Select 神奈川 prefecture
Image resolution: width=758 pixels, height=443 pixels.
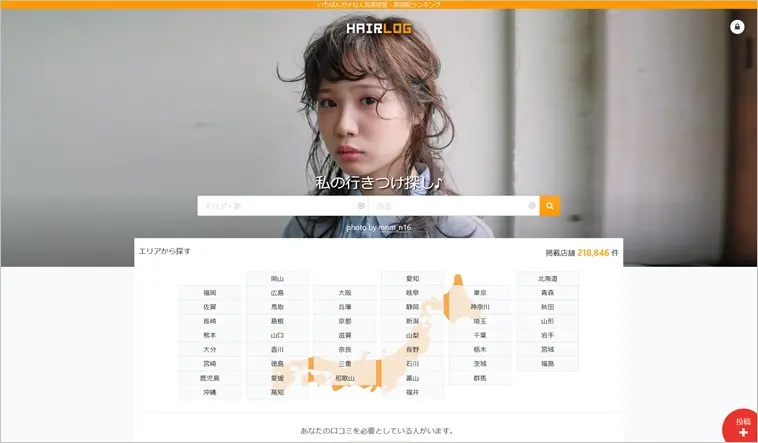pyautogui.click(x=480, y=307)
